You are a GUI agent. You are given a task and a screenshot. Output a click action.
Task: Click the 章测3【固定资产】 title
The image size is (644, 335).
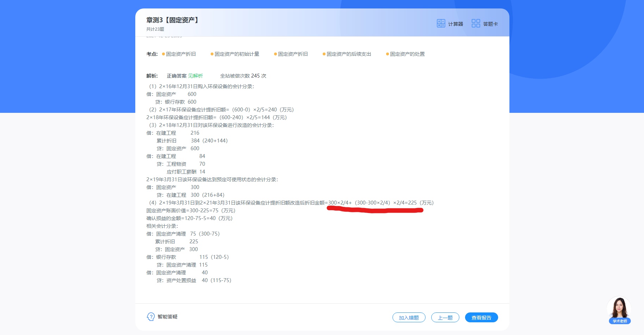pyautogui.click(x=172, y=20)
